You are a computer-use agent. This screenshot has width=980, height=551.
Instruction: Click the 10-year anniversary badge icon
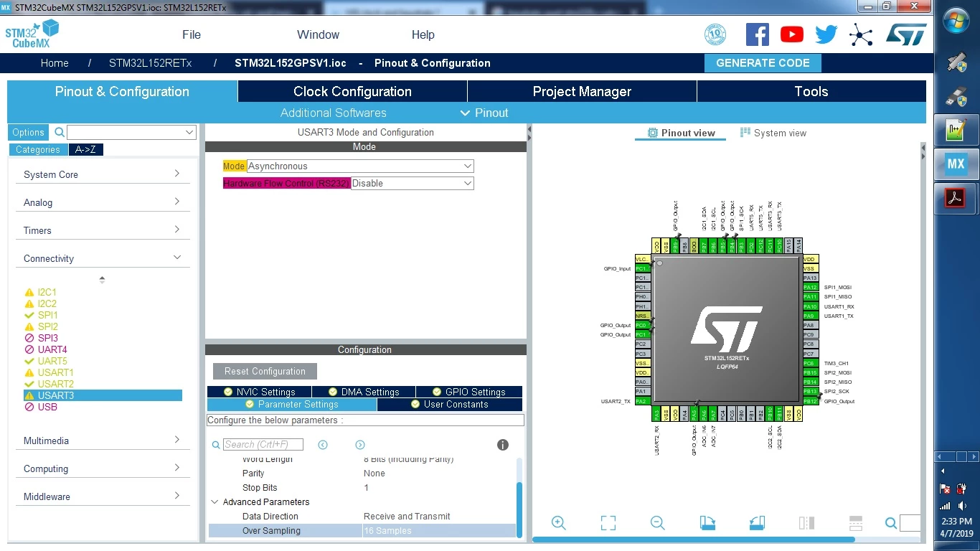[x=715, y=34]
